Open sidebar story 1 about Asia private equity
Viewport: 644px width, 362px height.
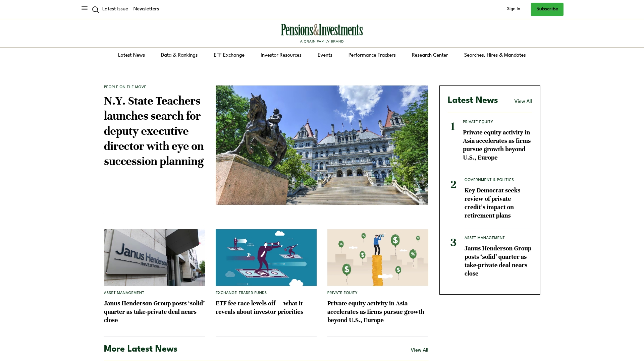tap(497, 145)
